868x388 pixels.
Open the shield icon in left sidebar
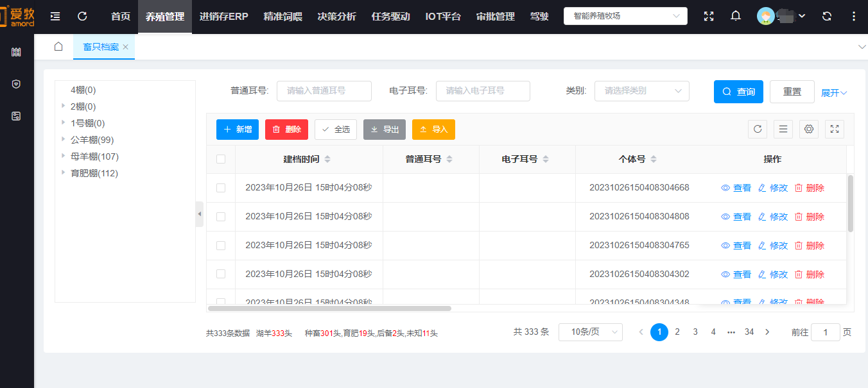(17, 84)
